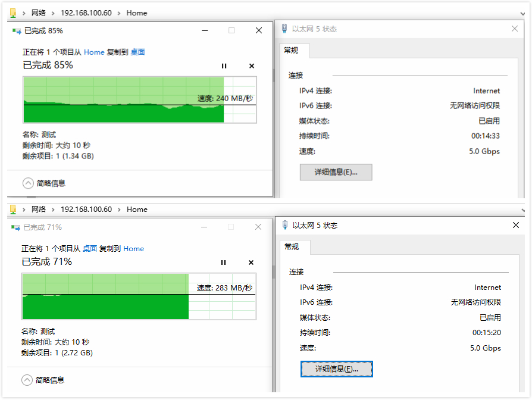Image resolution: width=532 pixels, height=400 pixels.
Task: Expand chevron before Home in lower address bar
Action: [x=119, y=210]
